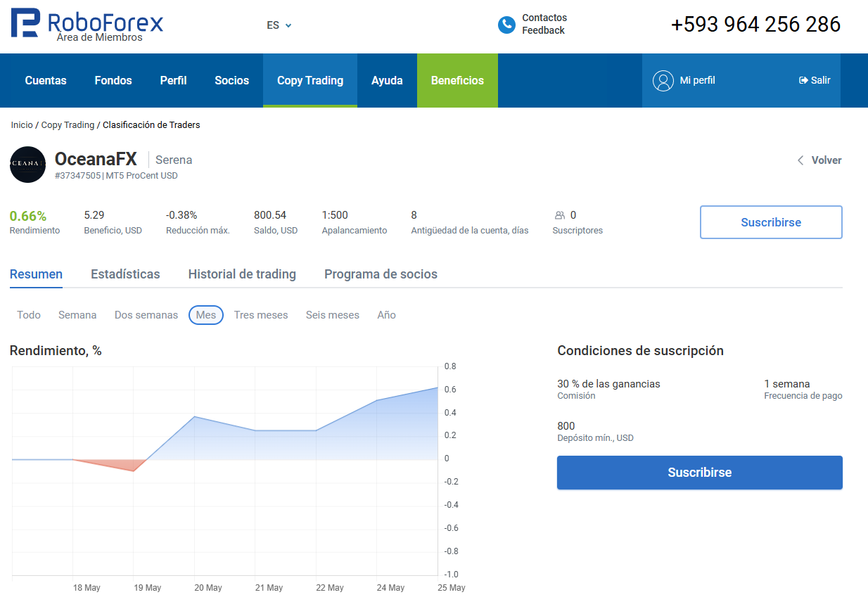Click the Clasificación de Traders breadcrumb
Image resolution: width=868 pixels, height=609 pixels.
(x=151, y=125)
